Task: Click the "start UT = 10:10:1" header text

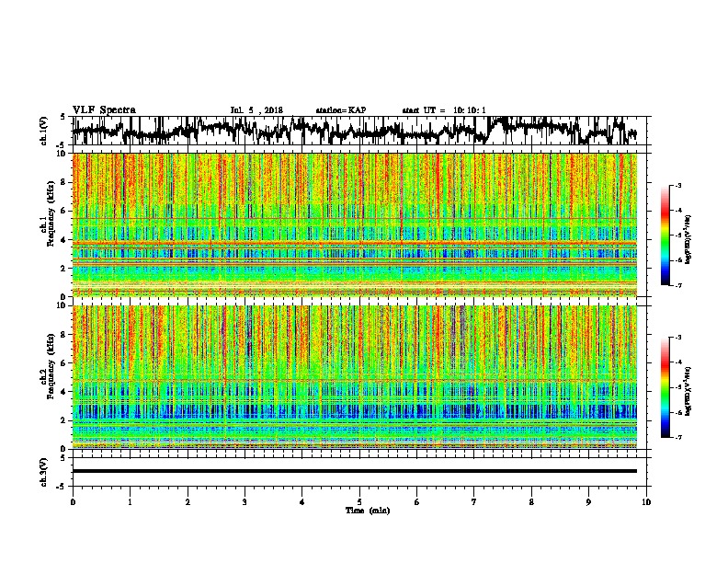Action: point(444,110)
